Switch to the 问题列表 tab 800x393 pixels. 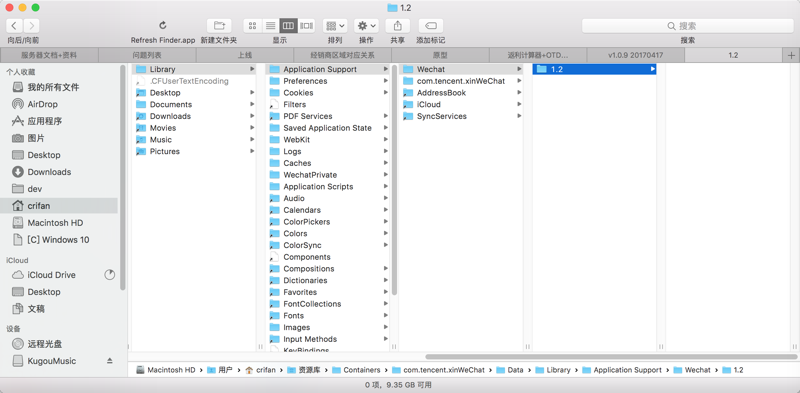click(147, 55)
